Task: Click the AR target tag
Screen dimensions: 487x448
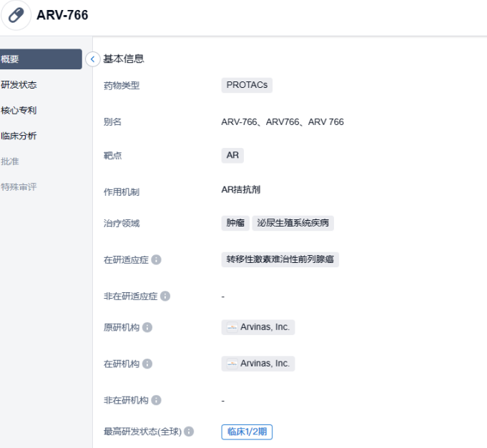Action: click(232, 155)
